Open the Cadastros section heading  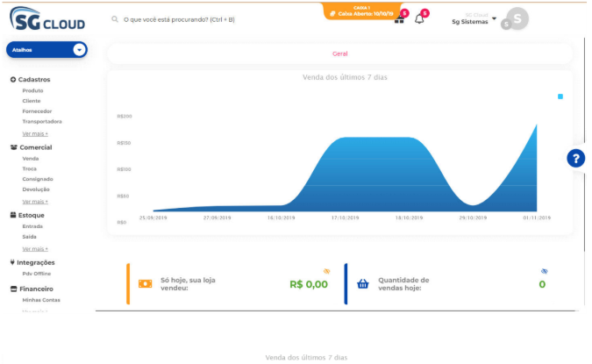pyautogui.click(x=34, y=80)
